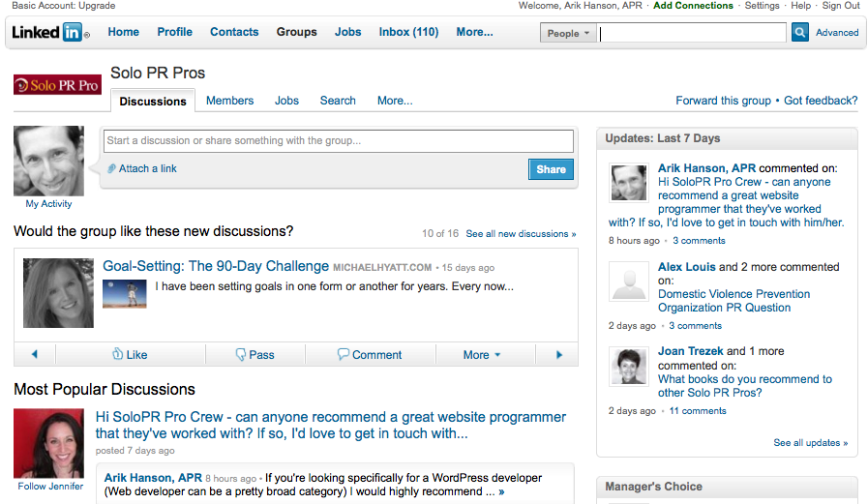Open the Jobs menu in top navigation
Screen dimensions: 868x504
point(347,32)
